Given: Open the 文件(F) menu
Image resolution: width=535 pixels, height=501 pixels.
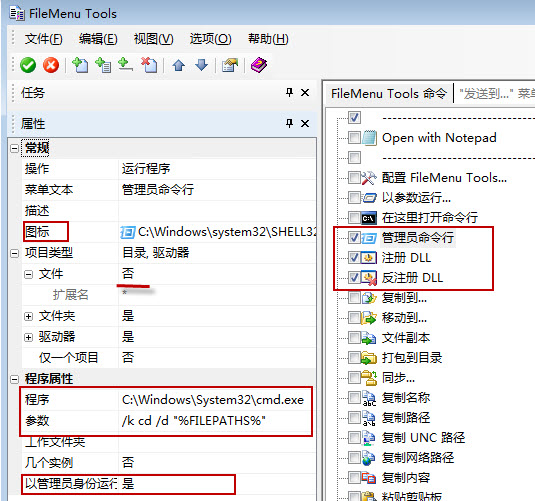Looking at the screenshot, I should click(x=43, y=39).
